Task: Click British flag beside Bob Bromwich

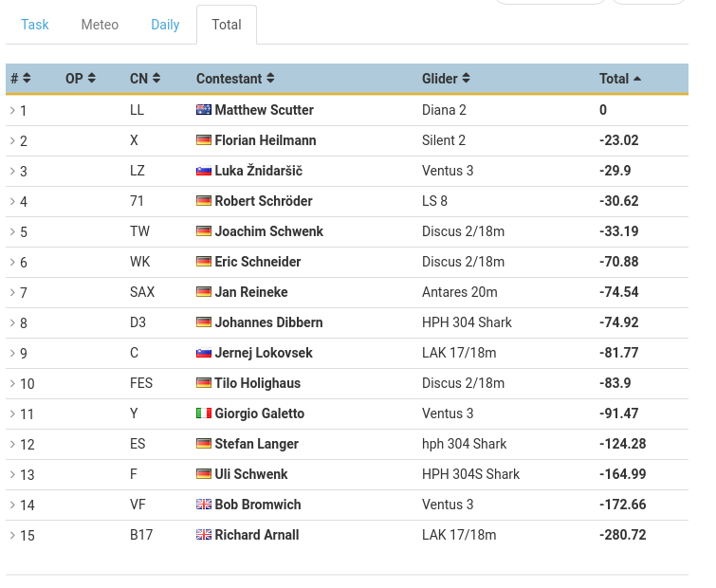Action: [204, 505]
